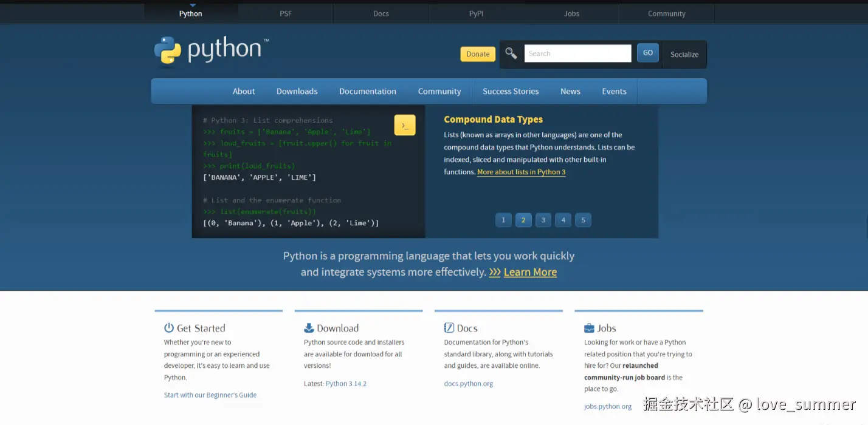The height and width of the screenshot is (425, 868).
Task: Open the Jobs section heading
Action: pyautogui.click(x=607, y=328)
